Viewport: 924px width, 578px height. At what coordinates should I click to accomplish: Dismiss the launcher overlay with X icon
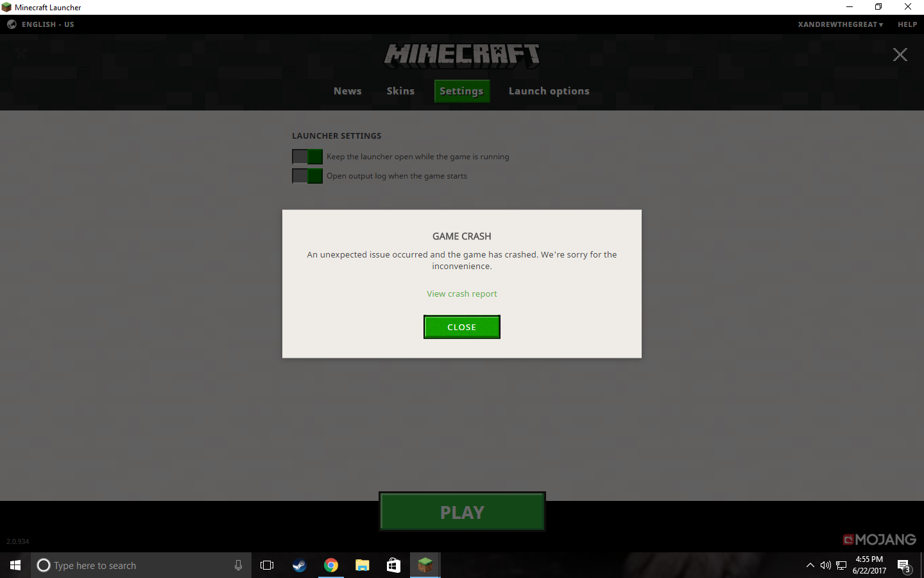pyautogui.click(x=900, y=55)
